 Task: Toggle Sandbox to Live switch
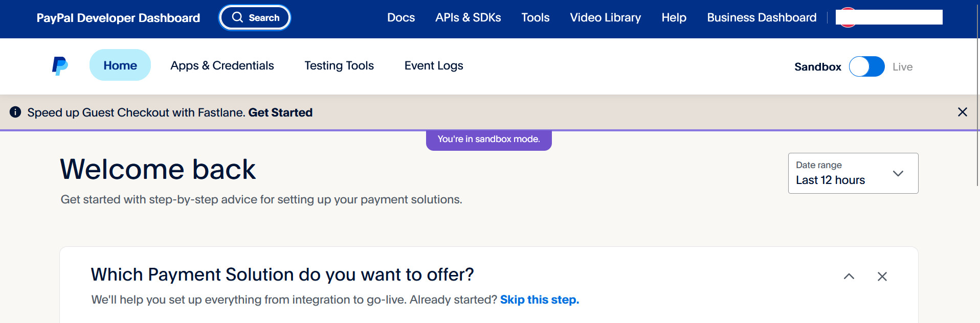tap(866, 66)
